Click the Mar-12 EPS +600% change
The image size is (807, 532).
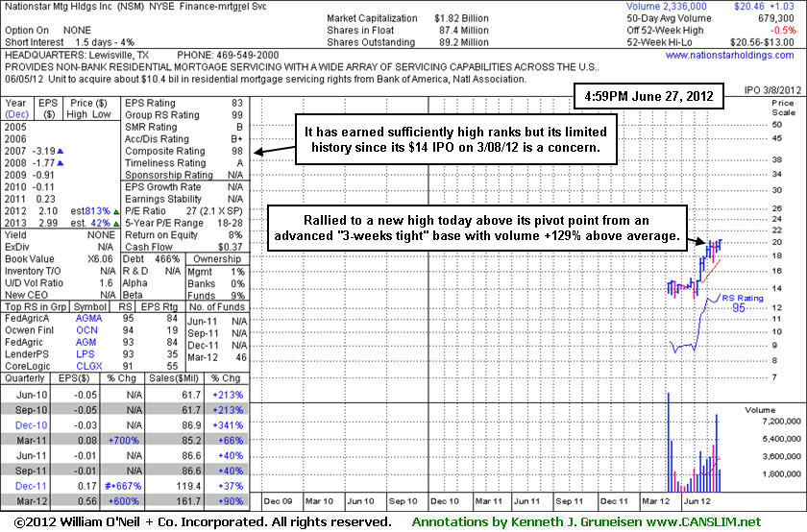(123, 500)
